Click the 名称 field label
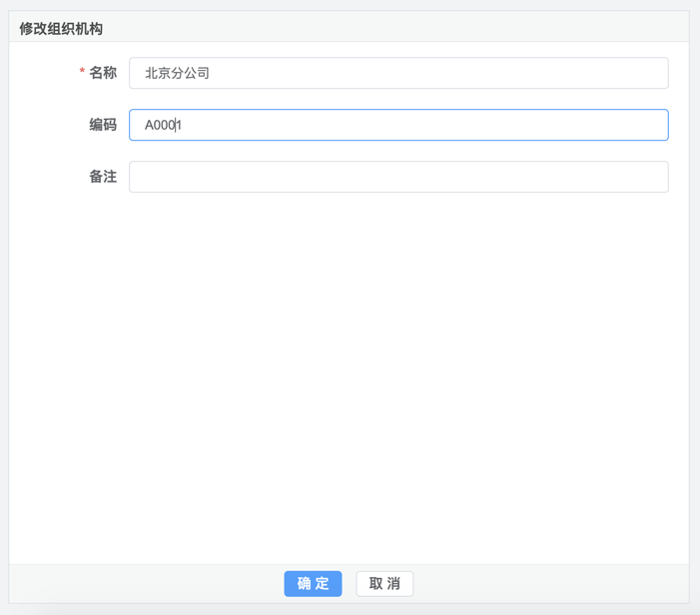Image resolution: width=700 pixels, height=615 pixels. pyautogui.click(x=103, y=73)
